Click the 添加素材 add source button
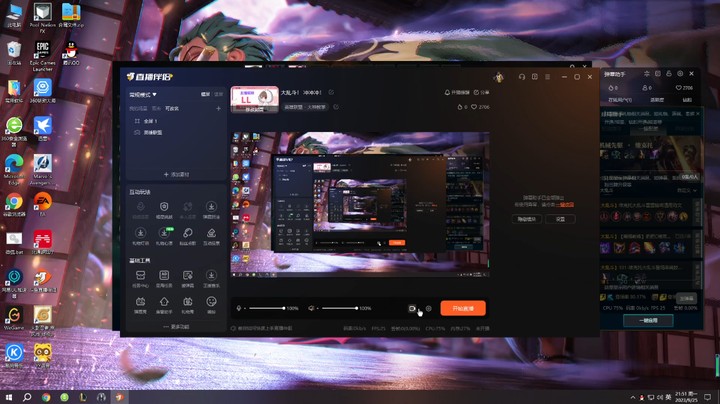Screen dimensions: 720x404 click(x=176, y=174)
